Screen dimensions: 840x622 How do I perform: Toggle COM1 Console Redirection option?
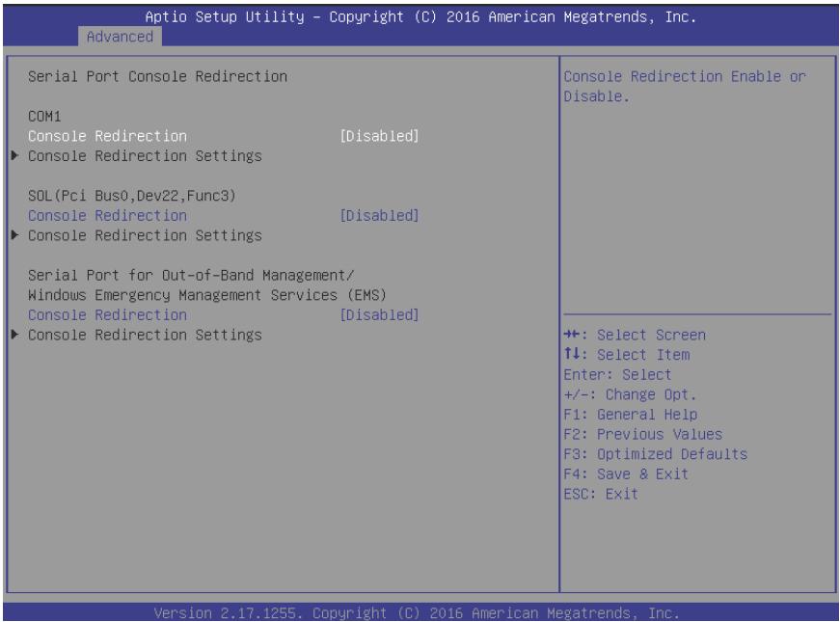tap(108, 136)
